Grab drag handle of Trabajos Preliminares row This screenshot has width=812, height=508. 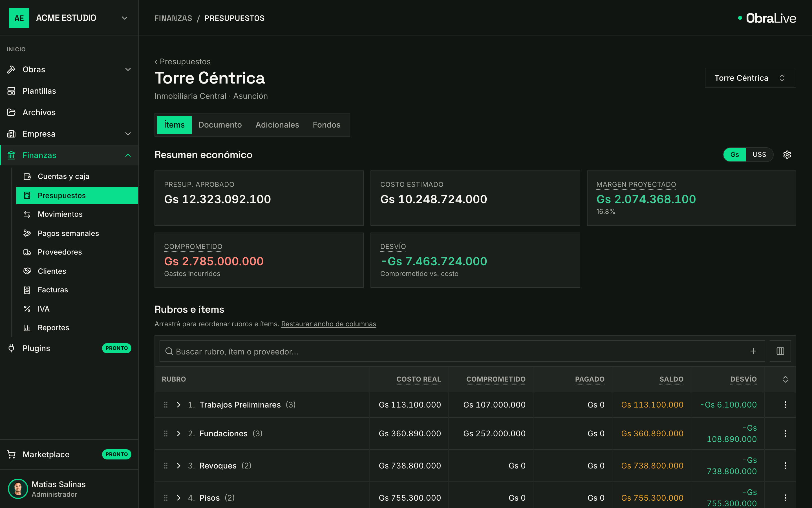(166, 404)
